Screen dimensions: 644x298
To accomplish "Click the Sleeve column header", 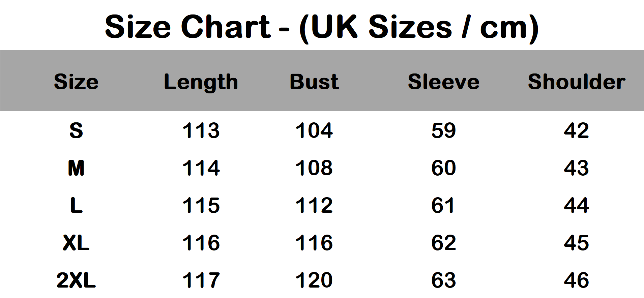I will click(443, 82).
